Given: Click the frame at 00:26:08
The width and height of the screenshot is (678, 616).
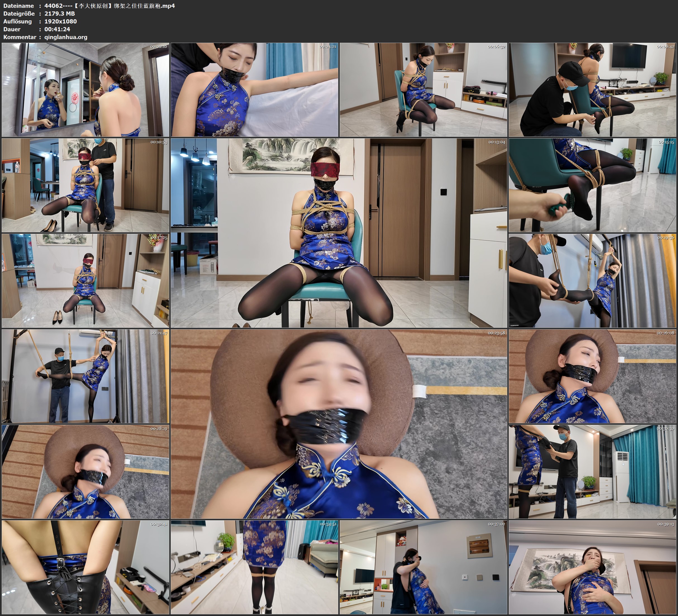Looking at the screenshot, I should [x=592, y=376].
